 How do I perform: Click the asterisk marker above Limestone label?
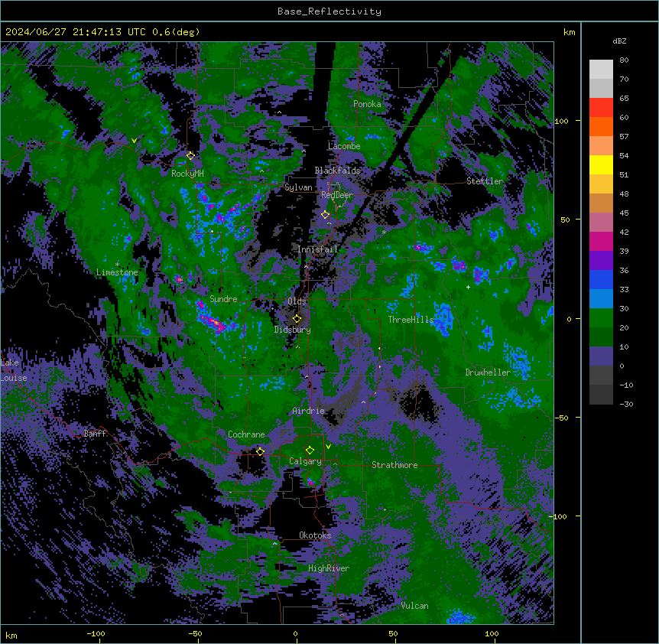coord(117,265)
